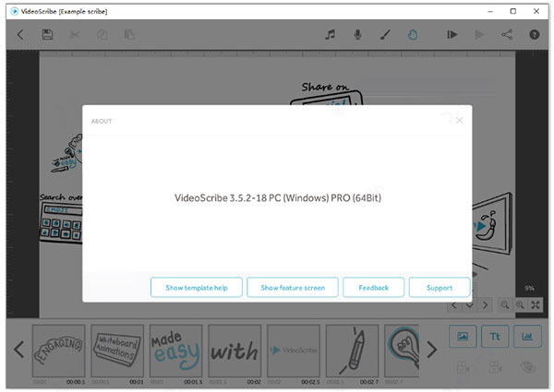Image resolution: width=554 pixels, height=392 pixels.
Task: Play the scribe from the start
Action: [x=452, y=34]
